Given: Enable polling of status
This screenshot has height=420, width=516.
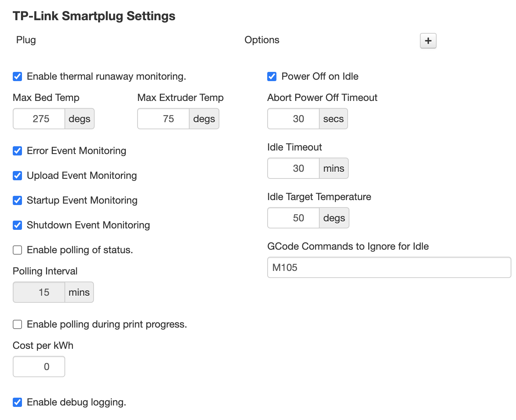Looking at the screenshot, I should (x=17, y=250).
